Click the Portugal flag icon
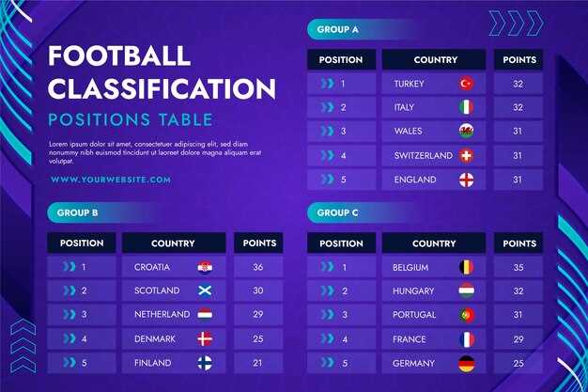The image size is (588, 392). tap(466, 315)
